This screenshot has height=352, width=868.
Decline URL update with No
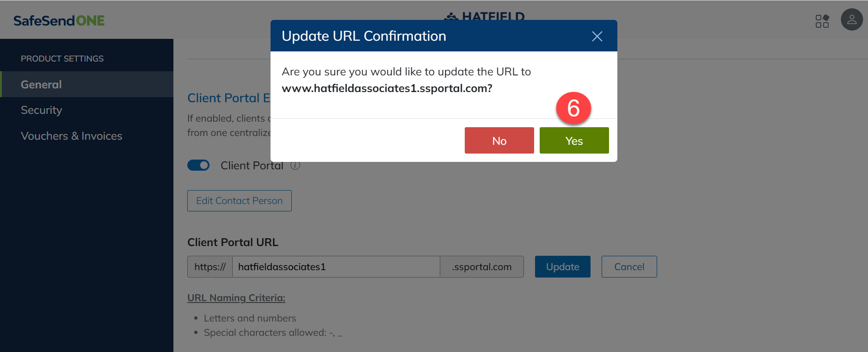coord(499,141)
